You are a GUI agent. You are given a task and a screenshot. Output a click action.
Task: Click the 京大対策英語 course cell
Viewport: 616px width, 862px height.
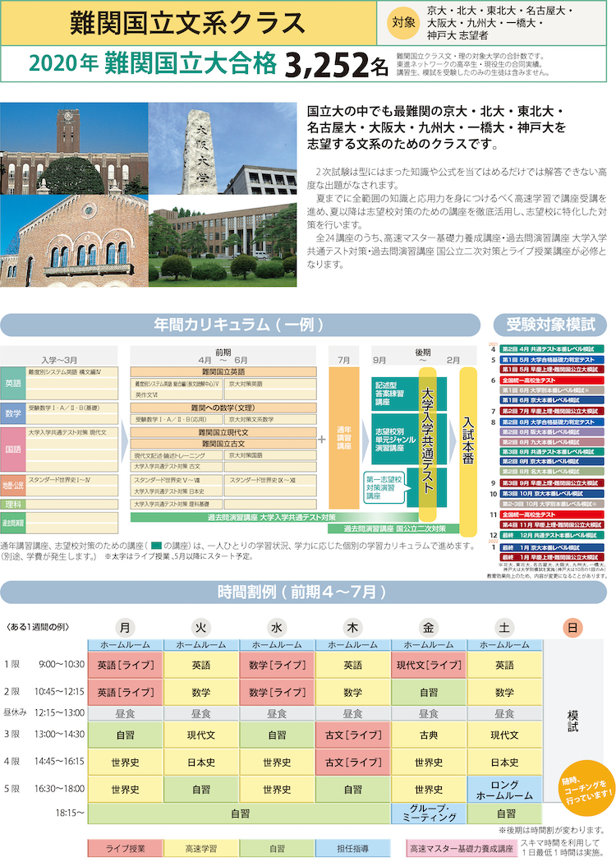[x=270, y=384]
